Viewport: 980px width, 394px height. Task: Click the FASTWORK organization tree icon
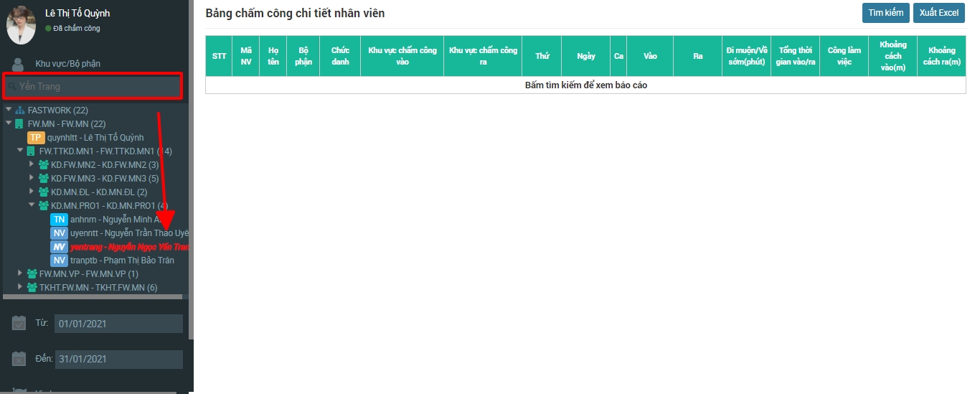click(x=20, y=111)
